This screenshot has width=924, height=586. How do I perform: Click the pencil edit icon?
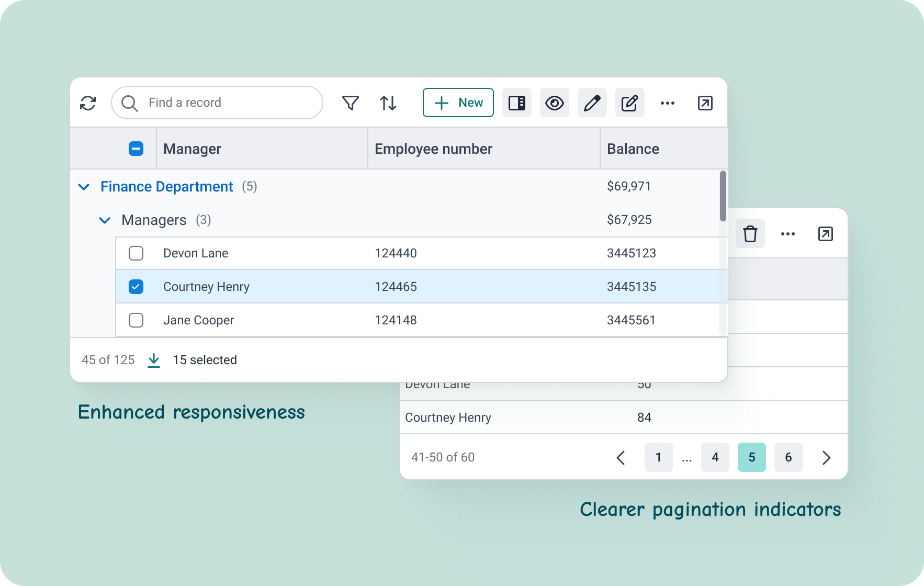point(592,103)
